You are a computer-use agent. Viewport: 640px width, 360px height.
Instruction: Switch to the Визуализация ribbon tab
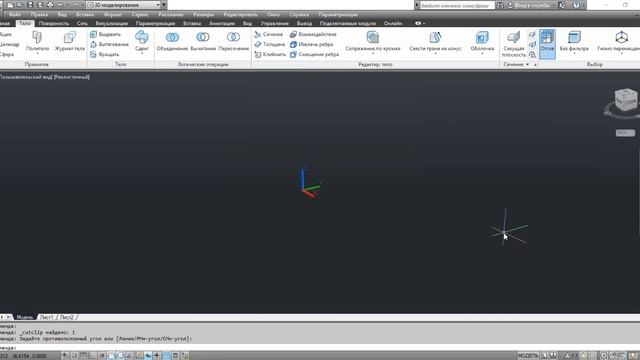(x=112, y=24)
